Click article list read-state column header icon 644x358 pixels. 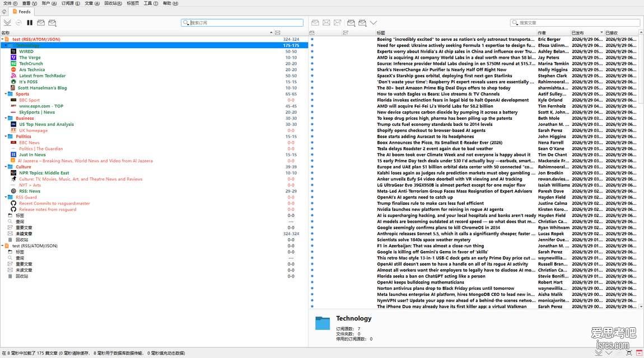click(312, 33)
